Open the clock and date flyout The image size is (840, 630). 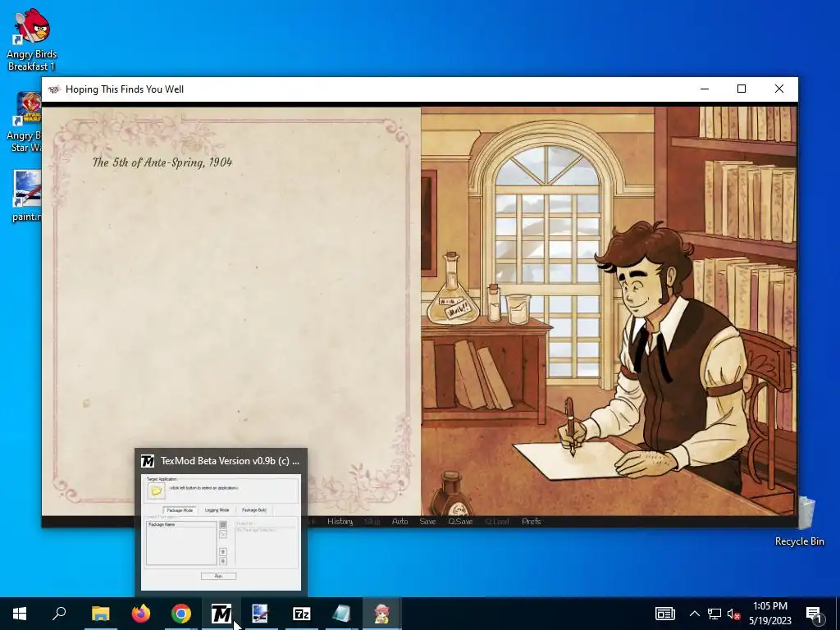769,614
